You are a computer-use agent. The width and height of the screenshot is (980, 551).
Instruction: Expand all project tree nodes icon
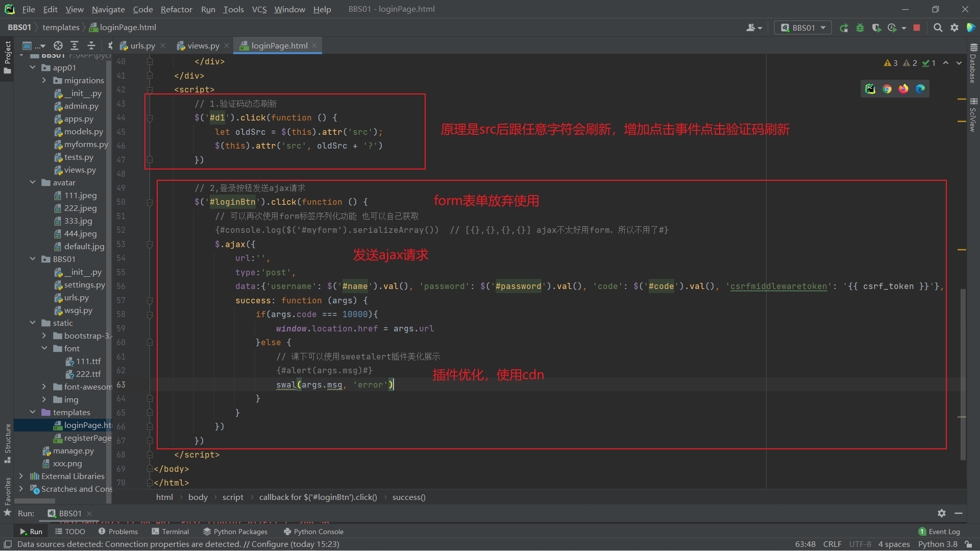(x=75, y=45)
